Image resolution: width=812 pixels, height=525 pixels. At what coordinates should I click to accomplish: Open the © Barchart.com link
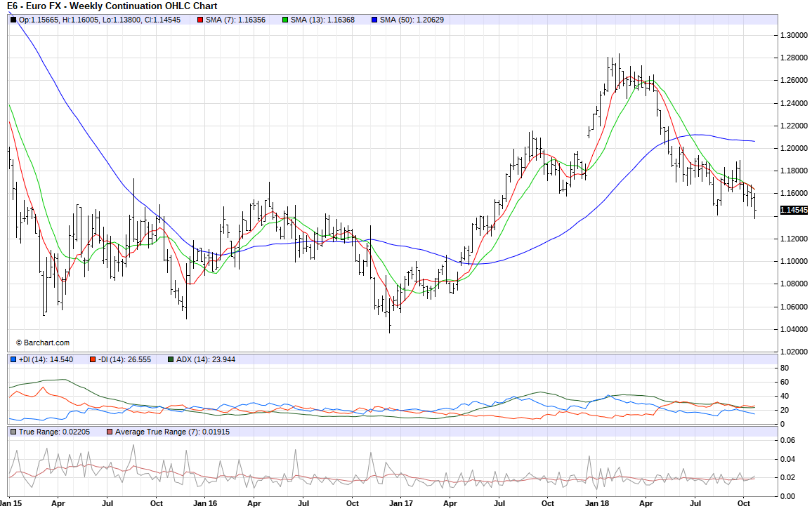tap(43, 343)
